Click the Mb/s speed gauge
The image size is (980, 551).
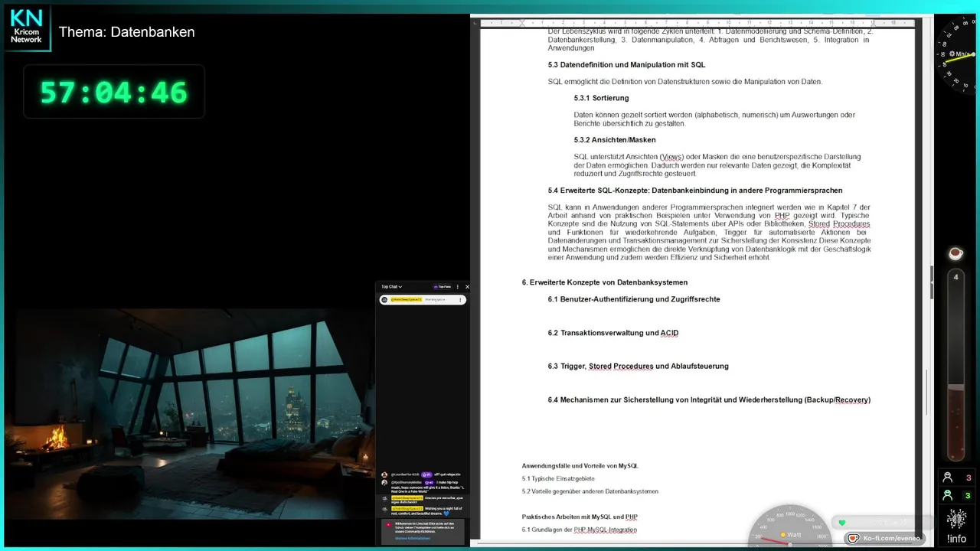coord(957,54)
